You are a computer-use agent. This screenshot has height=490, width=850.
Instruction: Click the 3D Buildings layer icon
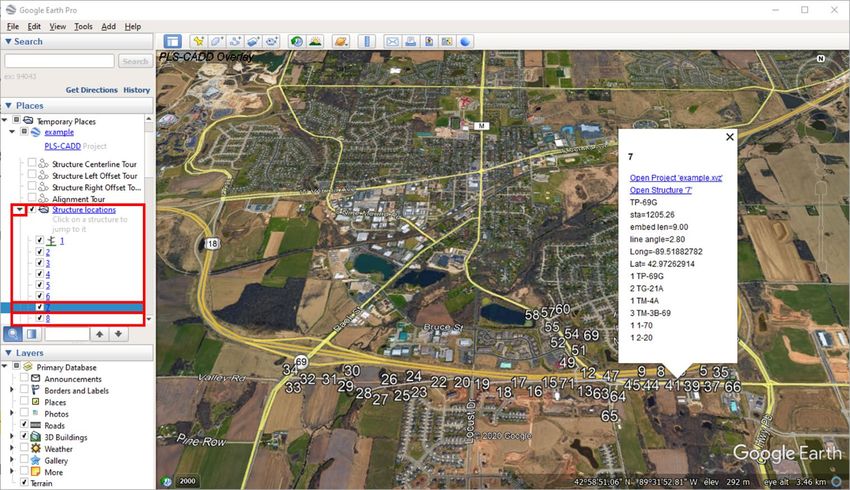pos(36,437)
